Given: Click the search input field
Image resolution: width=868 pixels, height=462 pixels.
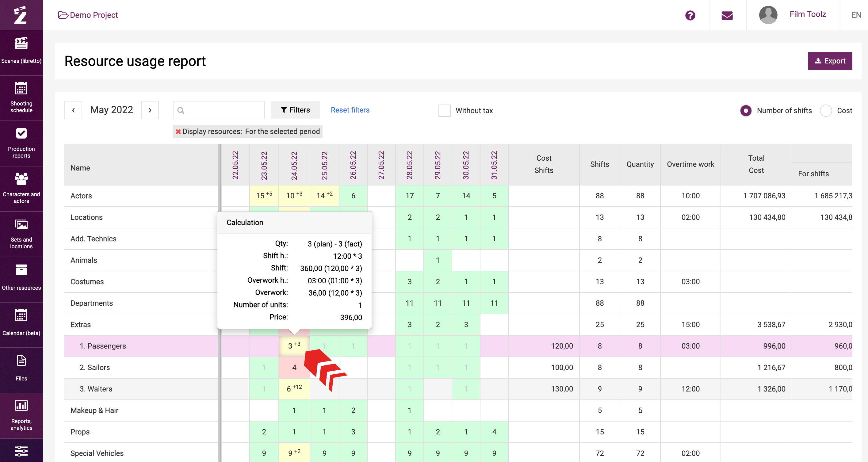Looking at the screenshot, I should click(219, 110).
